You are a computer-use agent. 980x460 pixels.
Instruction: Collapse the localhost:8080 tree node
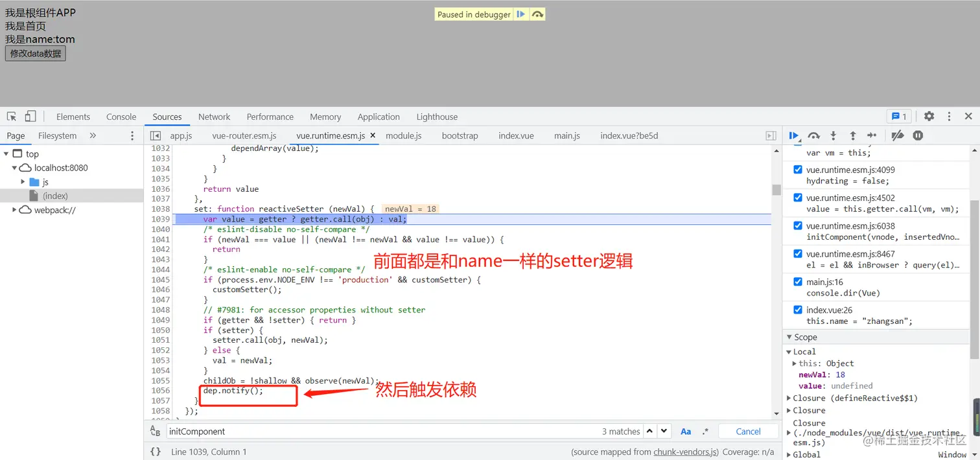coord(14,168)
